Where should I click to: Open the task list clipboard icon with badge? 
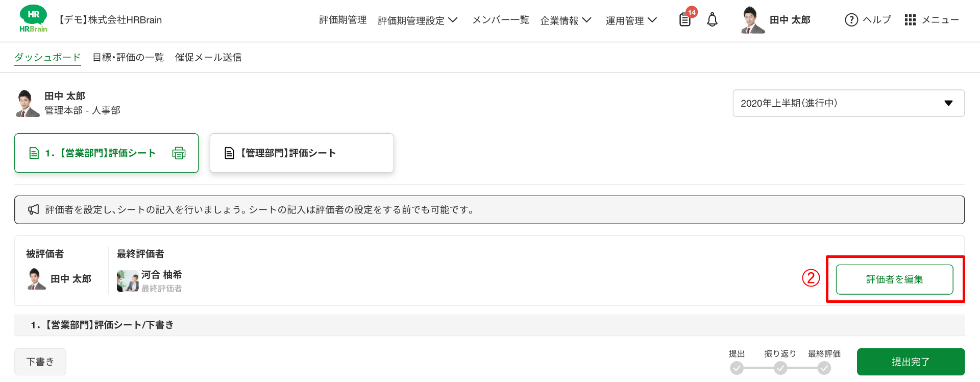(x=685, y=20)
